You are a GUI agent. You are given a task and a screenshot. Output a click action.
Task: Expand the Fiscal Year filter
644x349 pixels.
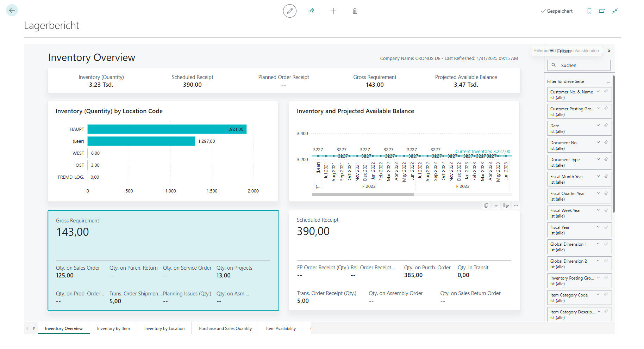[598, 227]
